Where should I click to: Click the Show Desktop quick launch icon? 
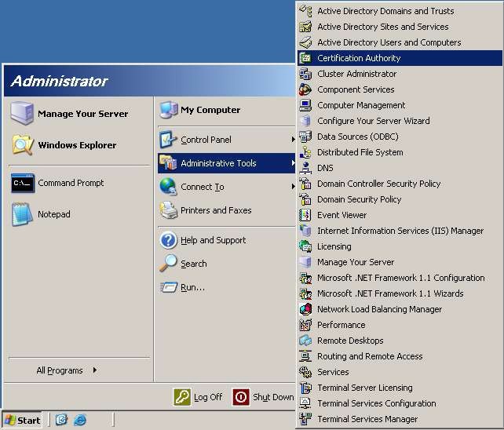(61, 420)
